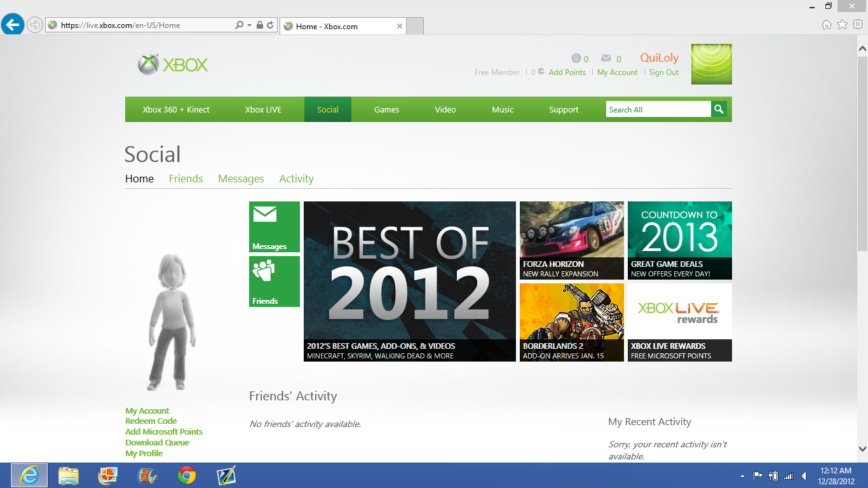Switch to the Activity tab under Social
Viewport: 868px width, 488px height.
tap(297, 179)
